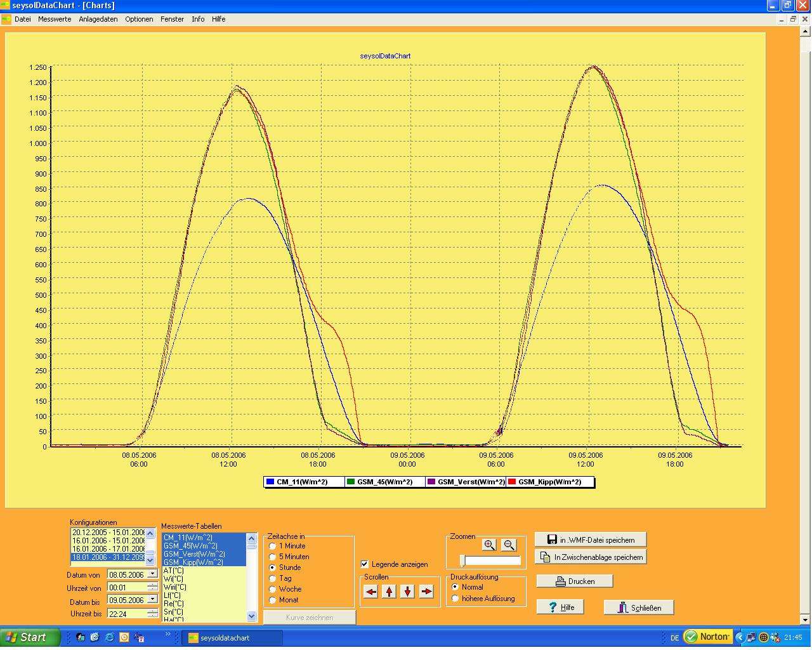Select the 5 Minuten time axis option
Image resolution: width=812 pixels, height=650 pixels.
pyautogui.click(x=273, y=557)
